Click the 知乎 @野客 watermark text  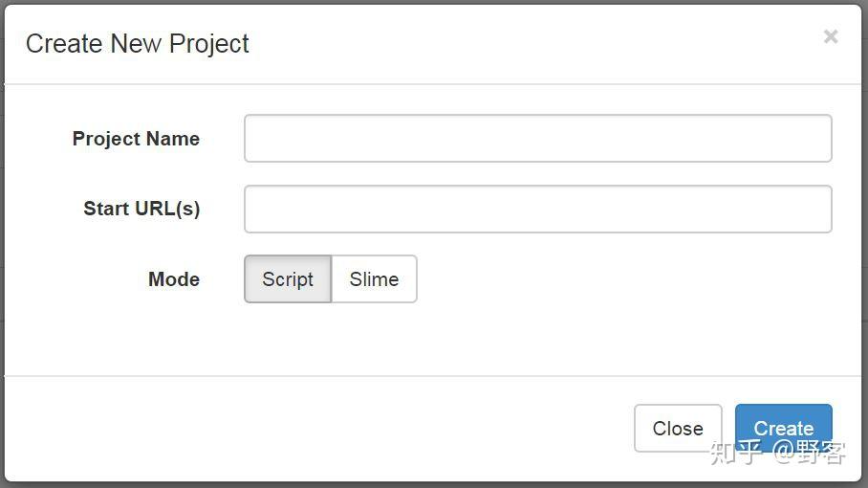tap(777, 453)
